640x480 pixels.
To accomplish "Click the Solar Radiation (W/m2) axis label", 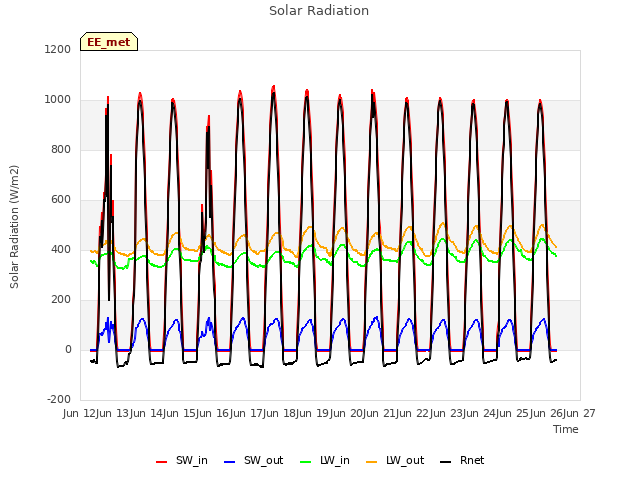I will point(14,227).
